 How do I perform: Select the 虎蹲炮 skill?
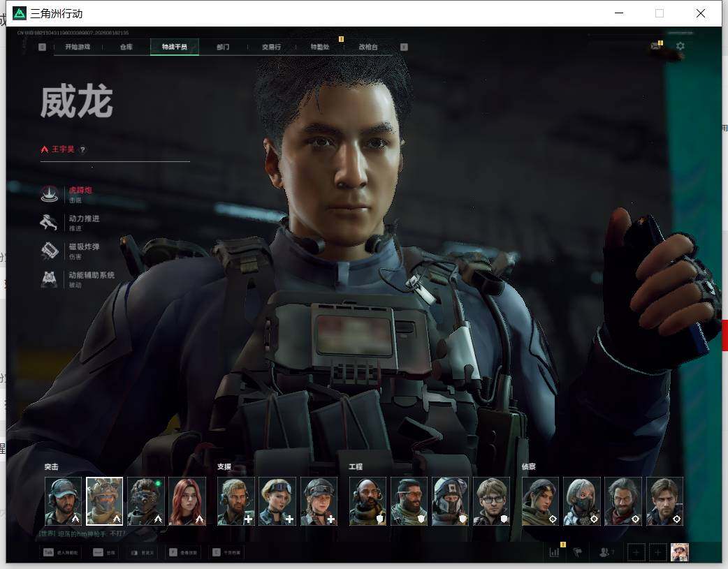coord(68,195)
